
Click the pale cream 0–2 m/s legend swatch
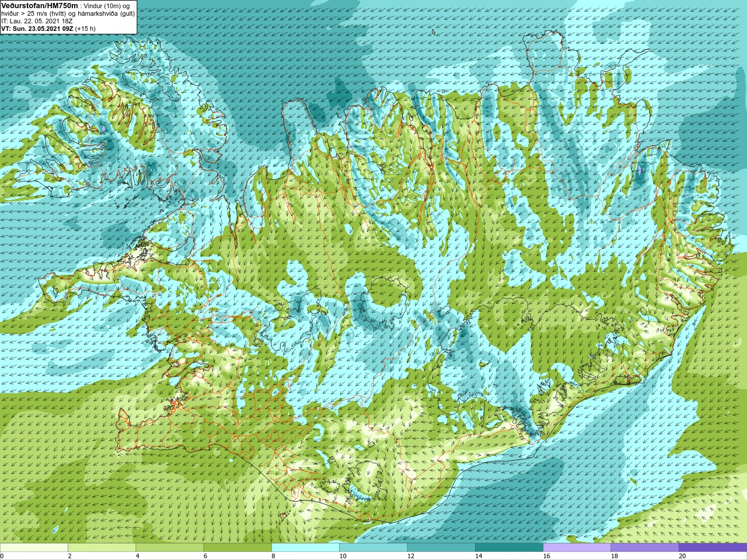[34, 547]
